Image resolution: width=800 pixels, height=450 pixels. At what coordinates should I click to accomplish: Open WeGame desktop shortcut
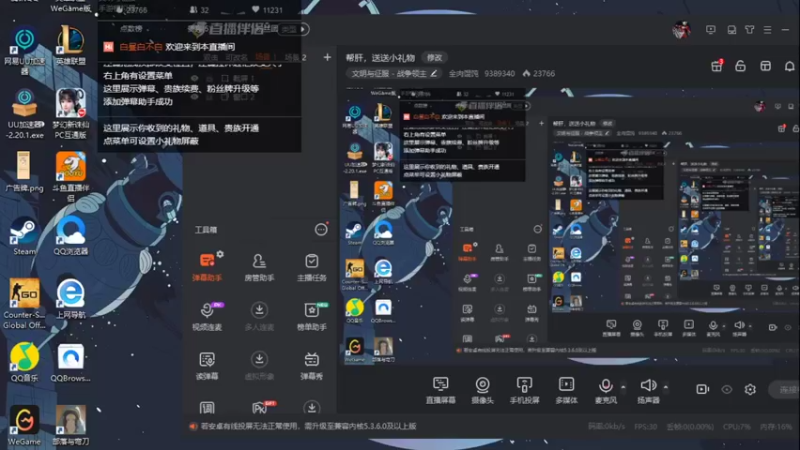pos(24,426)
